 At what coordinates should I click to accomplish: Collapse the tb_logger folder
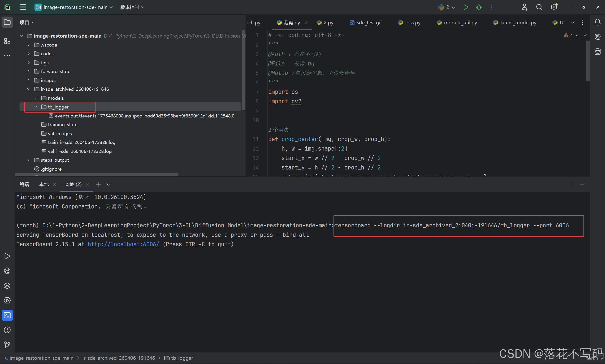[x=36, y=107]
